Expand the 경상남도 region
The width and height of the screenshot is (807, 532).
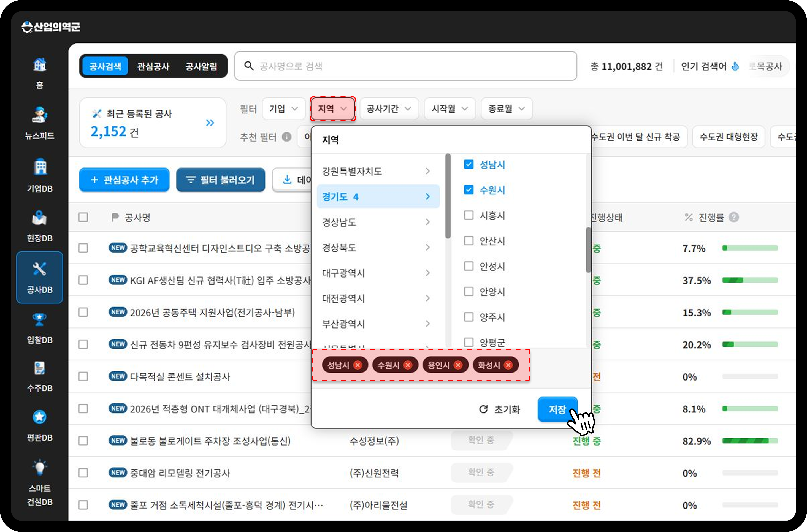click(378, 222)
